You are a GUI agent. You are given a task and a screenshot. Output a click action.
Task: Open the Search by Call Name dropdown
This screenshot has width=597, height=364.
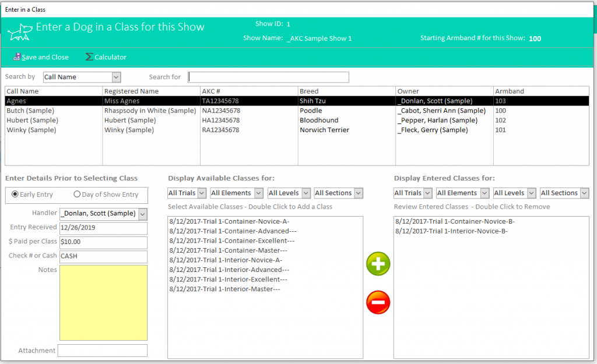pyautogui.click(x=116, y=77)
